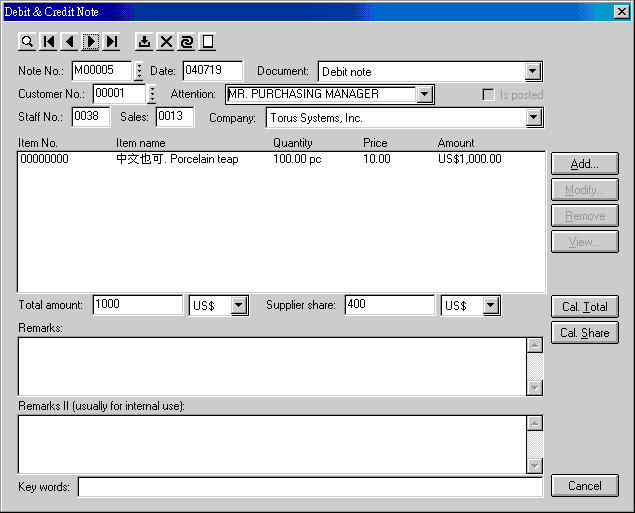The height and width of the screenshot is (513, 635).
Task: Click the Modify... button
Action: pyautogui.click(x=584, y=189)
